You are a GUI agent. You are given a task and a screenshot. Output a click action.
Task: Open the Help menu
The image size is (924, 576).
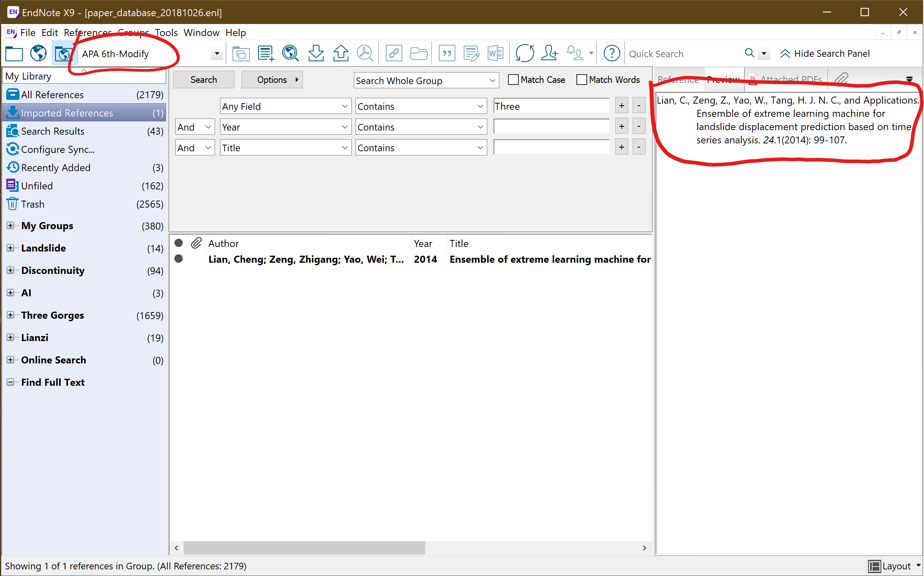[235, 33]
